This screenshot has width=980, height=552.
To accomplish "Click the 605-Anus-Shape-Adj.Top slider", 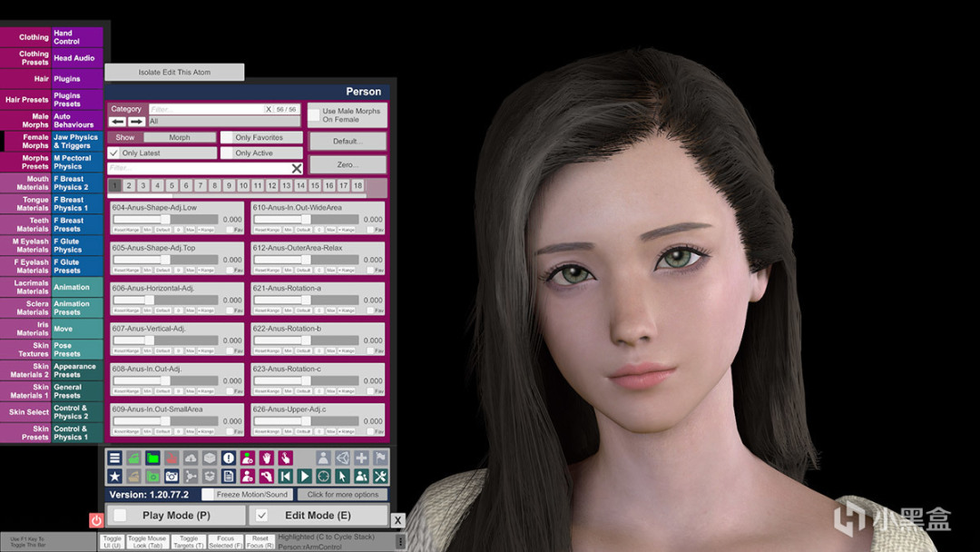I will [166, 260].
